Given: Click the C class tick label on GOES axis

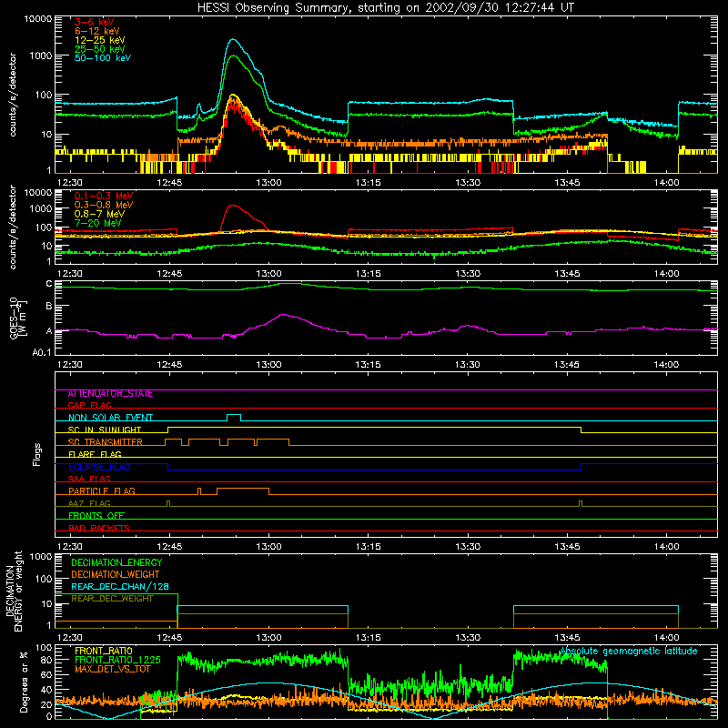Looking at the screenshot, I should pos(49,284).
